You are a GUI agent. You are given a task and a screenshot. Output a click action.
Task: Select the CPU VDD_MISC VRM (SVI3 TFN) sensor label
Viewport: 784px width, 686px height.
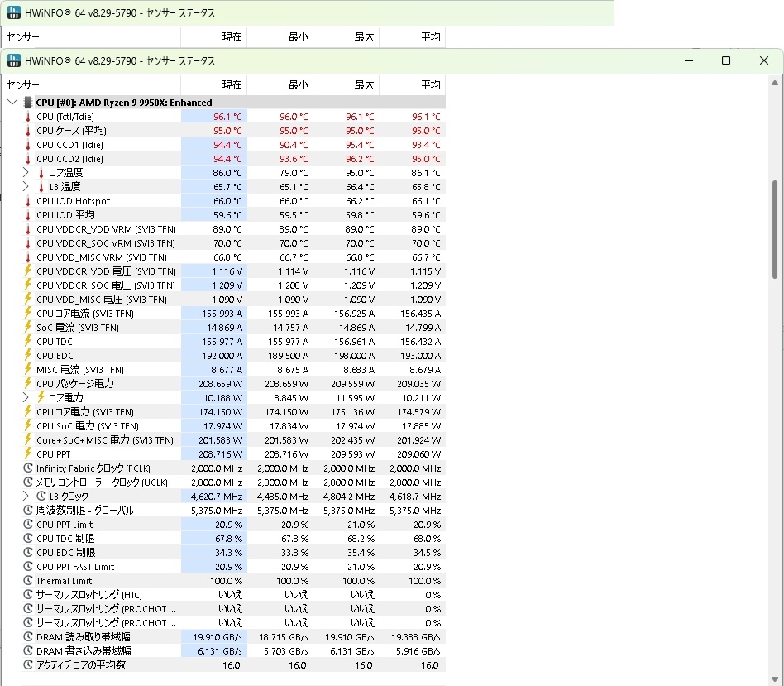(x=102, y=257)
